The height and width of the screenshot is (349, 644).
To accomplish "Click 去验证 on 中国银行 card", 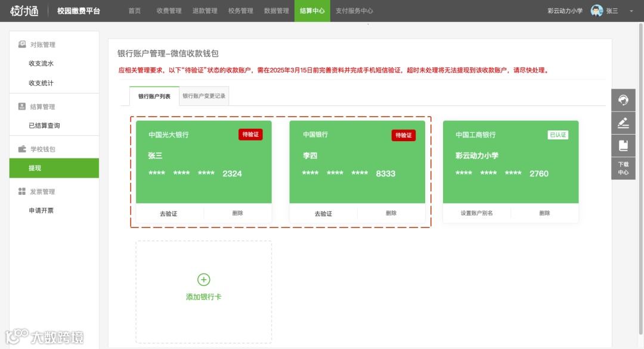I will [x=323, y=214].
